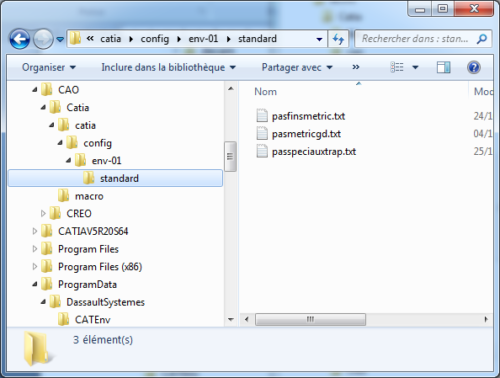The width and height of the screenshot is (500, 378).
Task: Collapse the capitalized Catia folder node
Action: click(43, 107)
